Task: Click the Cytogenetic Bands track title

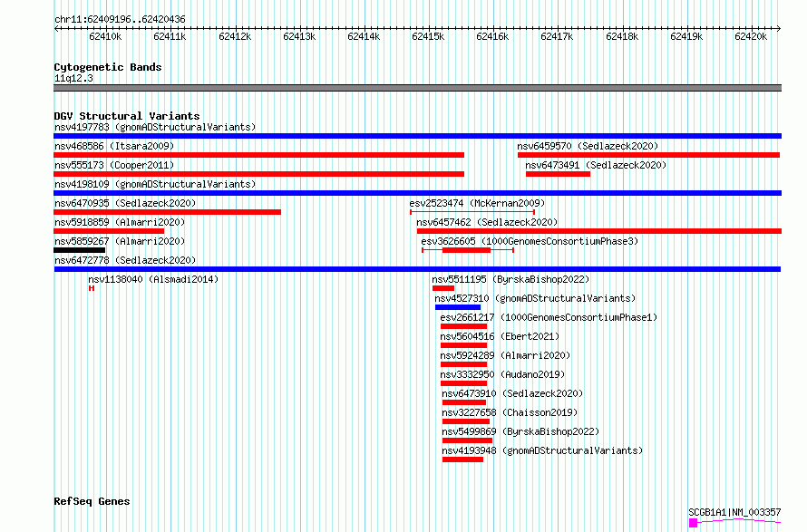Action: 108,67
